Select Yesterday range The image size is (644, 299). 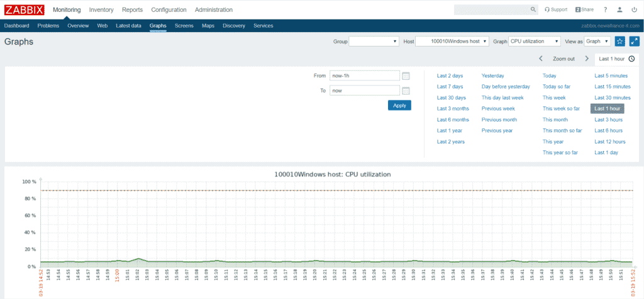[x=493, y=76]
